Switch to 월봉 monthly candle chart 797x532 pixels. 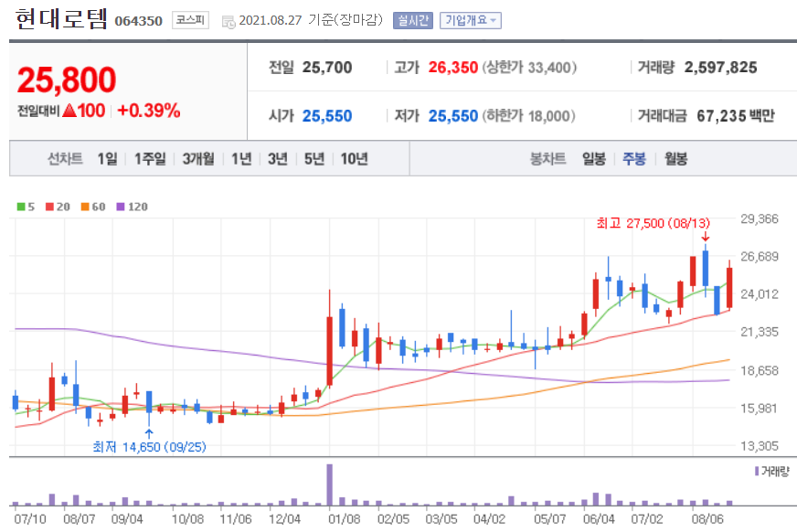pos(676,159)
